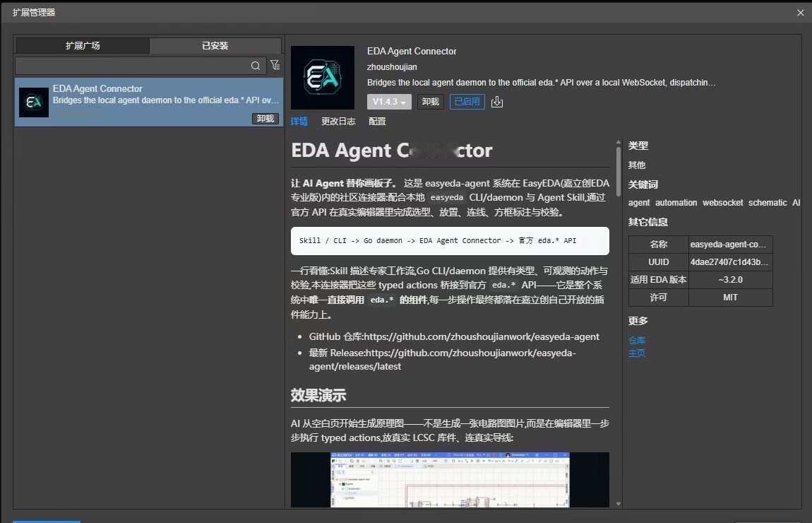Click the 关键词 section heading

tap(643, 184)
